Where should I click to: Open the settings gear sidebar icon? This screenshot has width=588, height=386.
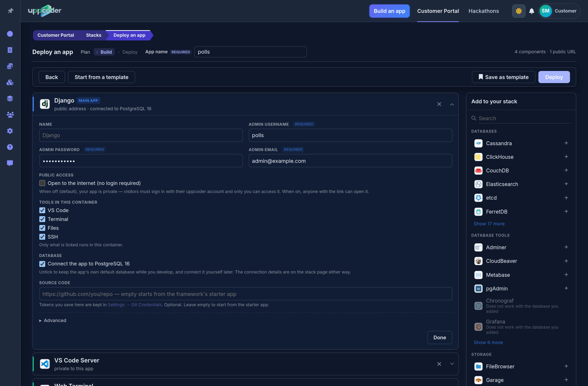tap(10, 131)
